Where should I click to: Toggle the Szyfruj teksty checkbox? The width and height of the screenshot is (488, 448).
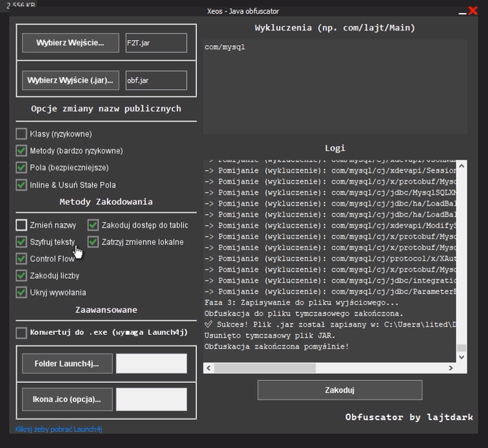pyautogui.click(x=21, y=242)
